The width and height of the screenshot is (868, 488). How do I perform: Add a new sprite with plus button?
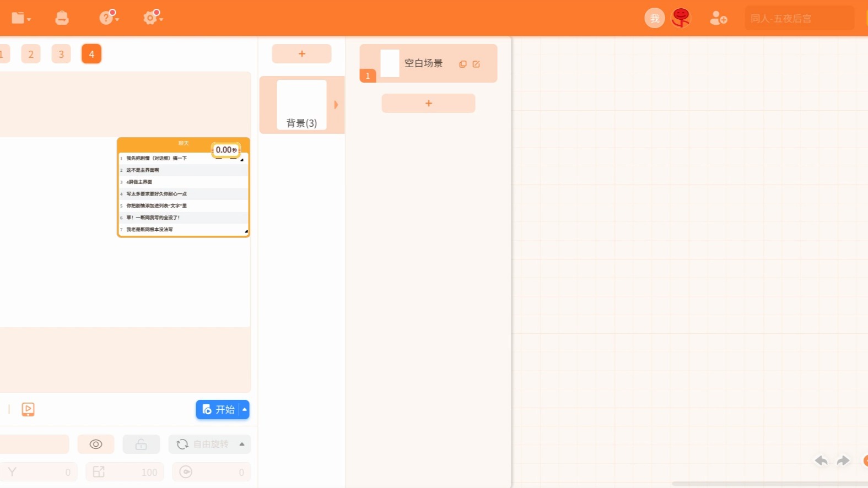coord(301,53)
